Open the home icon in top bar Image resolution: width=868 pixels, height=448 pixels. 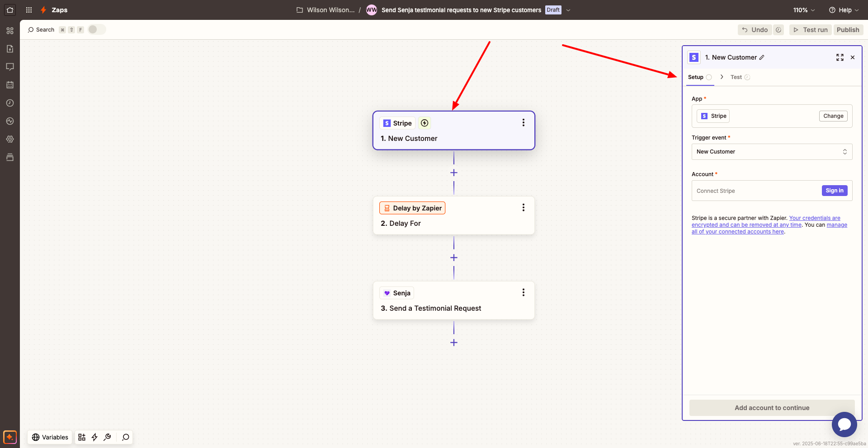[10, 10]
